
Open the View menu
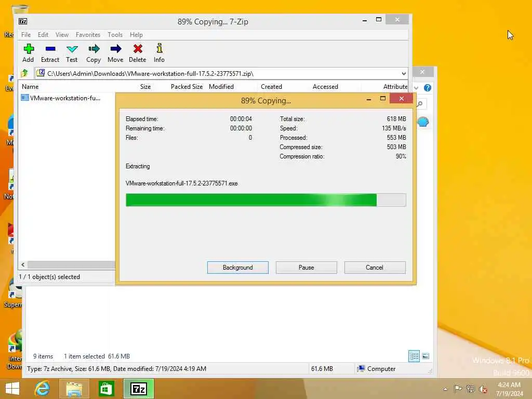tap(62, 35)
